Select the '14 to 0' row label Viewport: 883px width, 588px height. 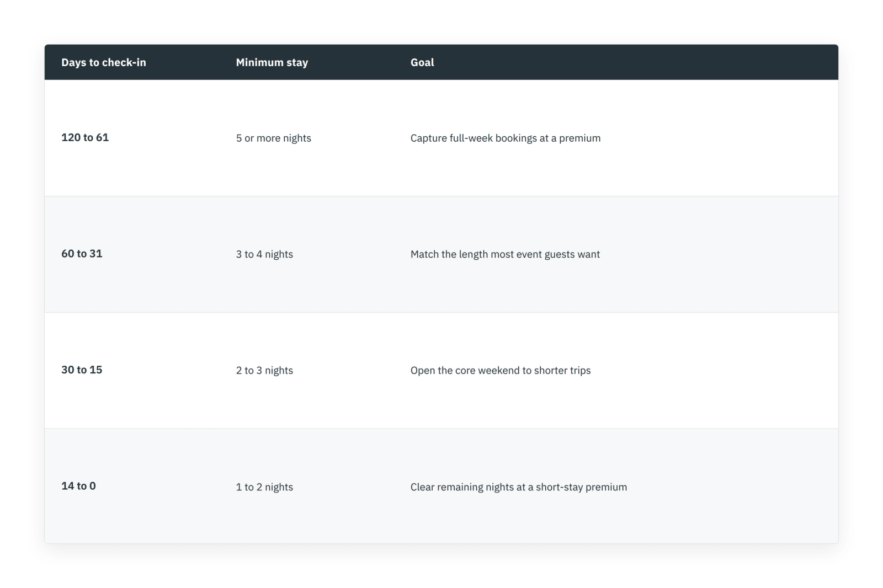pyautogui.click(x=78, y=486)
